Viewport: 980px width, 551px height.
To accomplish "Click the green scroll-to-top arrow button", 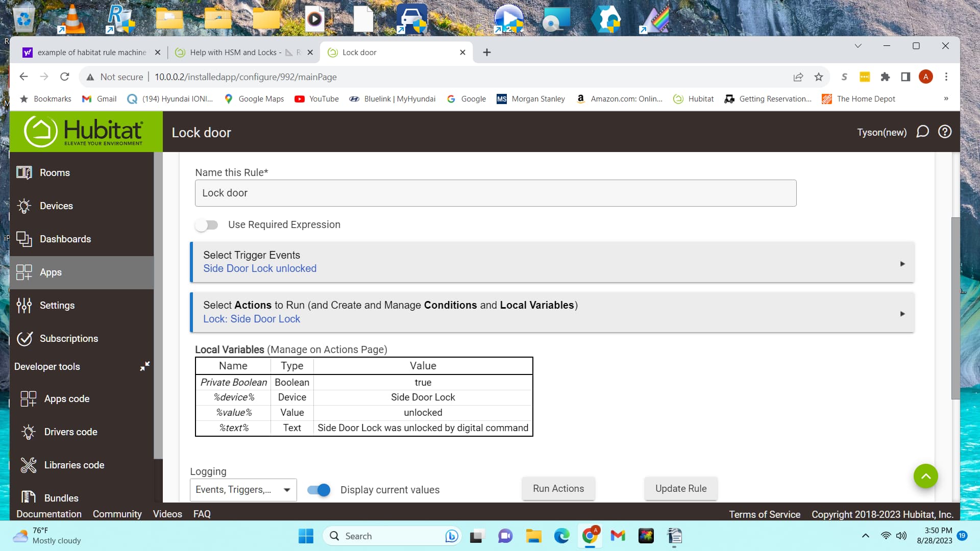I will coord(925,476).
